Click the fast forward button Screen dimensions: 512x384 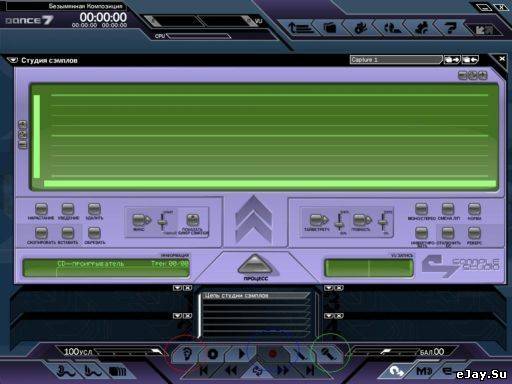coord(283,371)
